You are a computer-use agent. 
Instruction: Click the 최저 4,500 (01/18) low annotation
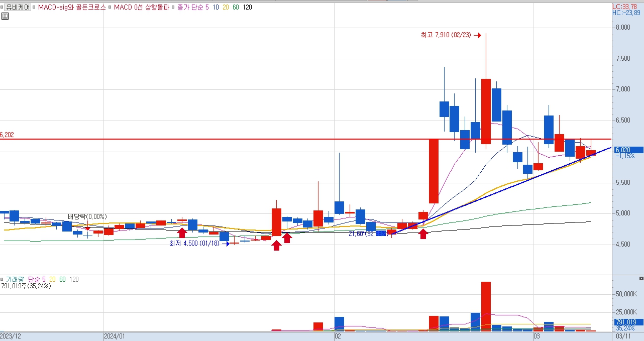(x=195, y=243)
